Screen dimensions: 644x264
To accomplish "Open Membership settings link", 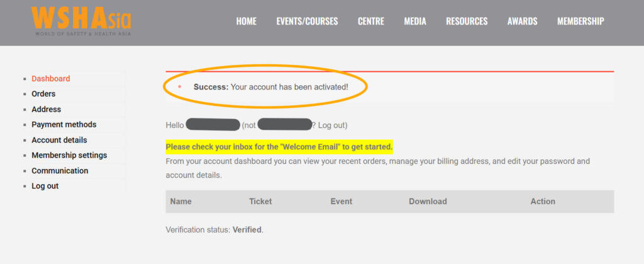I will (x=69, y=156).
